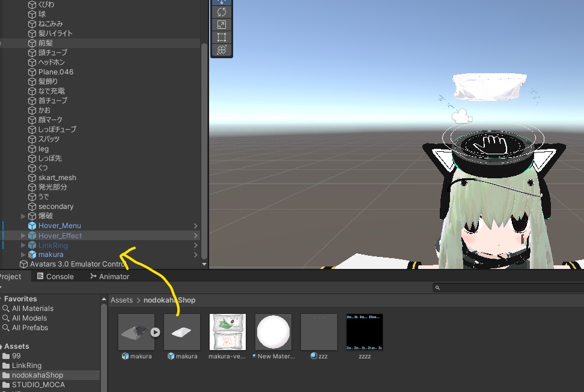Select the Transform tool in scene toolbar

tap(222, 50)
